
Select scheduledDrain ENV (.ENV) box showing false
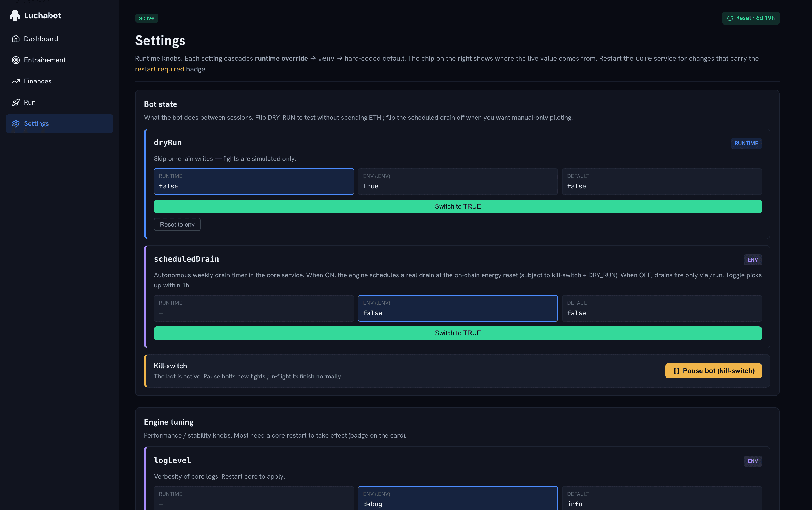coord(458,308)
